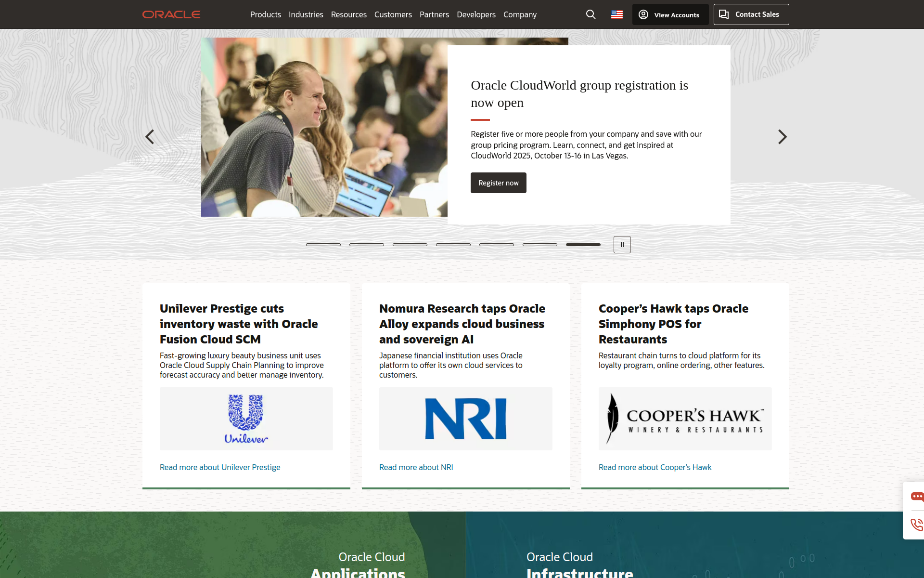Screen dimensions: 924x578
Task: Open the Industries menu
Action: 306,14
